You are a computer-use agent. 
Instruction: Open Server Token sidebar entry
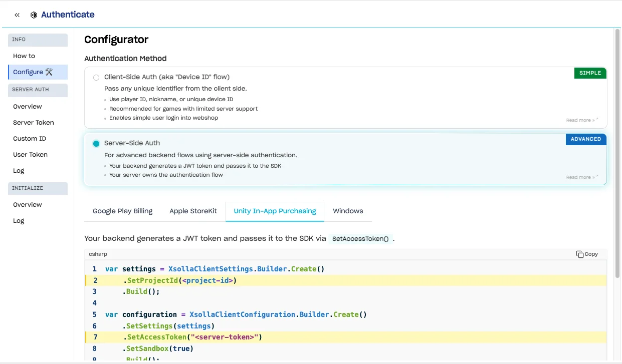pos(38,123)
